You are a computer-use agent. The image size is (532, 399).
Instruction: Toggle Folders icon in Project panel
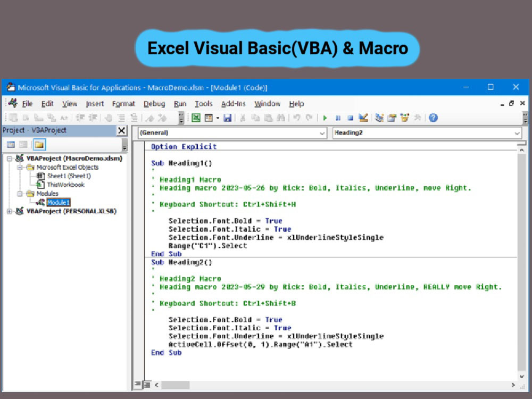point(39,145)
